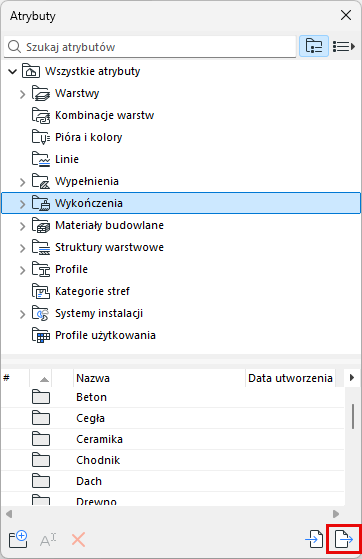
Task: Click the Profile I-beam folder icon
Action: coord(41,270)
